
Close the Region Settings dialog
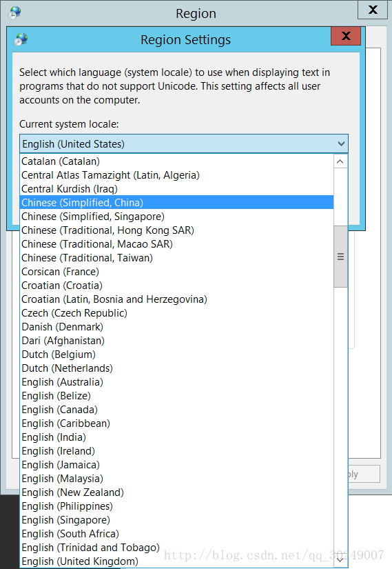point(346,36)
